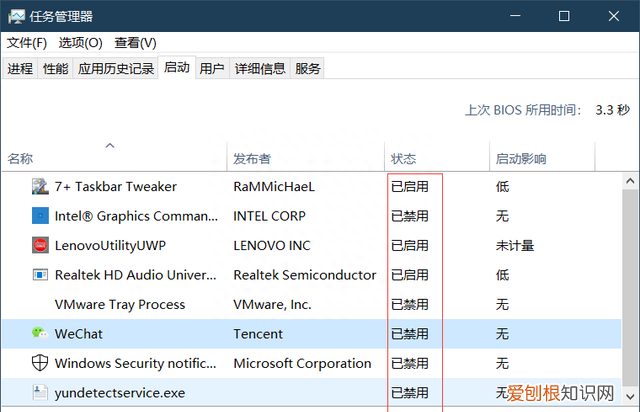The image size is (640, 412).
Task: Click the LenovoUtilityUWP red icon
Action: point(40,245)
